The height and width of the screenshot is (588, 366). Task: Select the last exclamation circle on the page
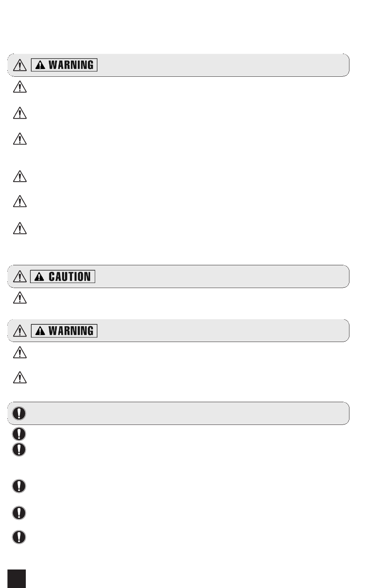[19, 537]
